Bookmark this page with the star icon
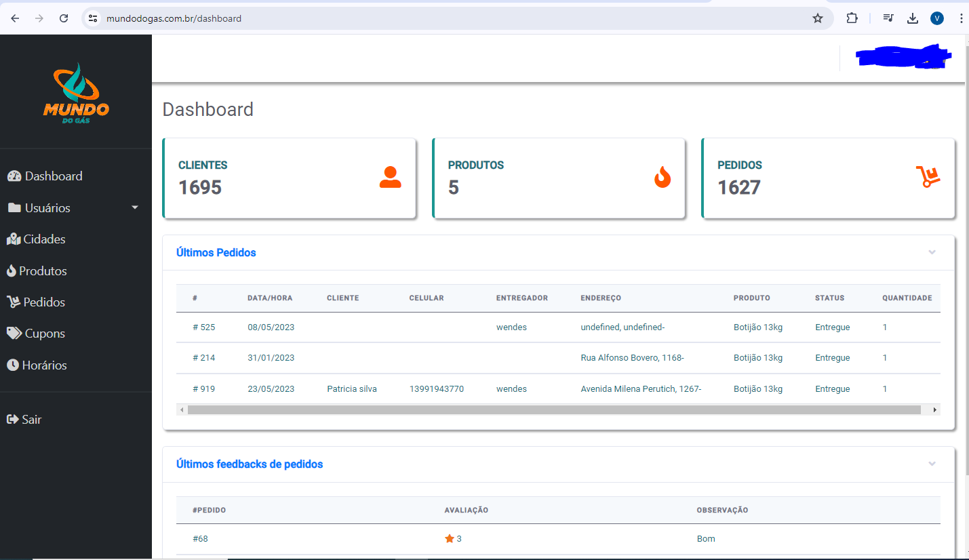This screenshot has height=560, width=969. 817,18
